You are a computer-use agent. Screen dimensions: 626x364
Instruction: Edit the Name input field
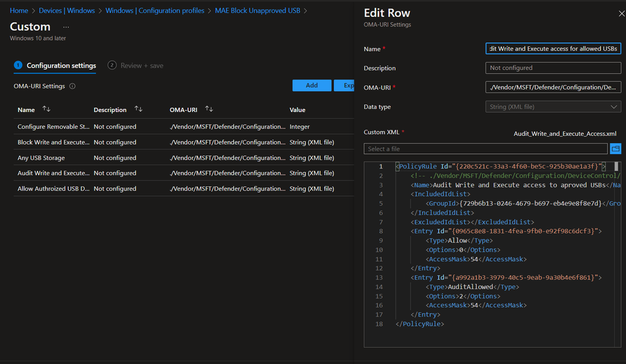click(553, 49)
